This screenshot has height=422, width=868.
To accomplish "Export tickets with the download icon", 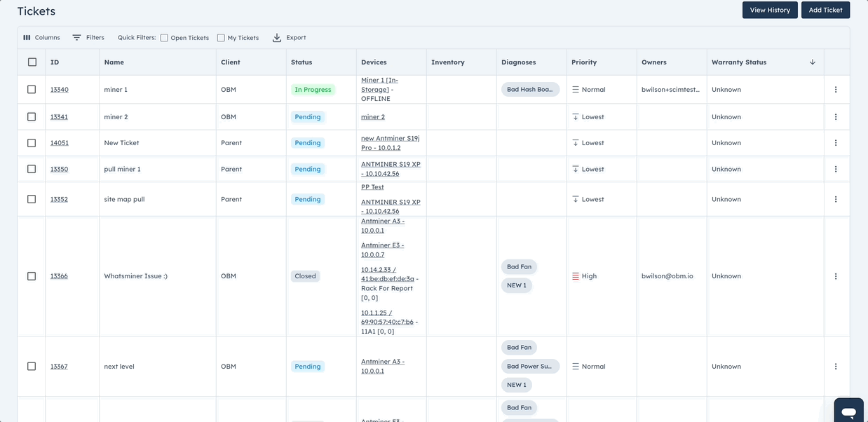I will click(277, 38).
